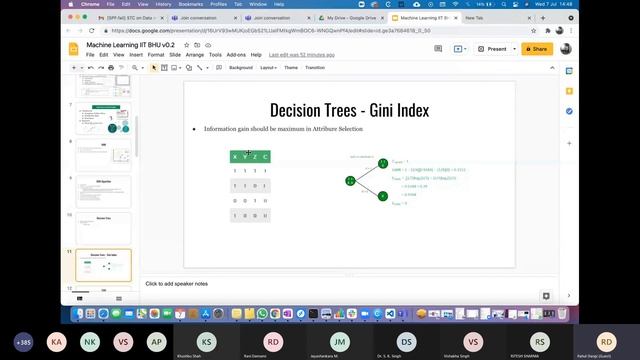Select slide 10 thumbnail
640x360 pixels.
pos(104,229)
